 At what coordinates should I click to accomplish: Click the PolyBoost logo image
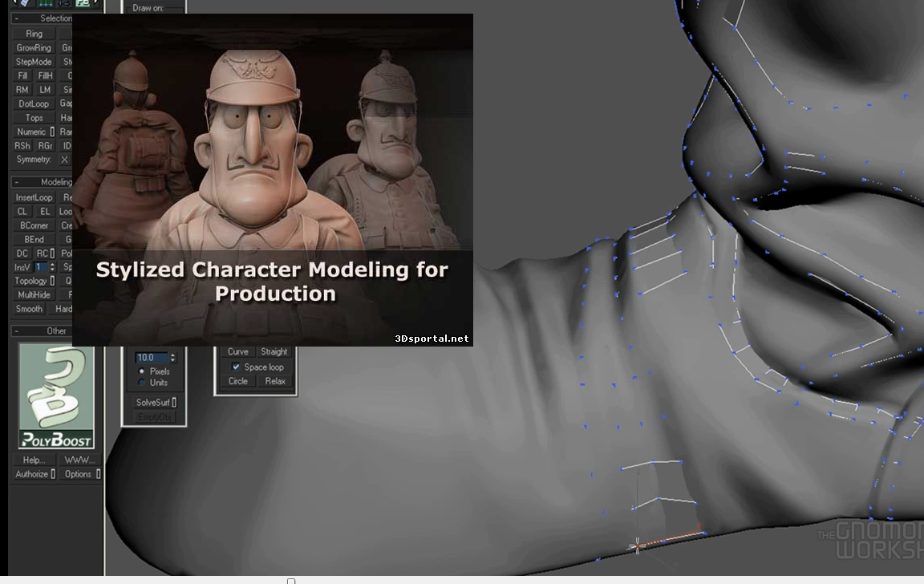coord(57,396)
